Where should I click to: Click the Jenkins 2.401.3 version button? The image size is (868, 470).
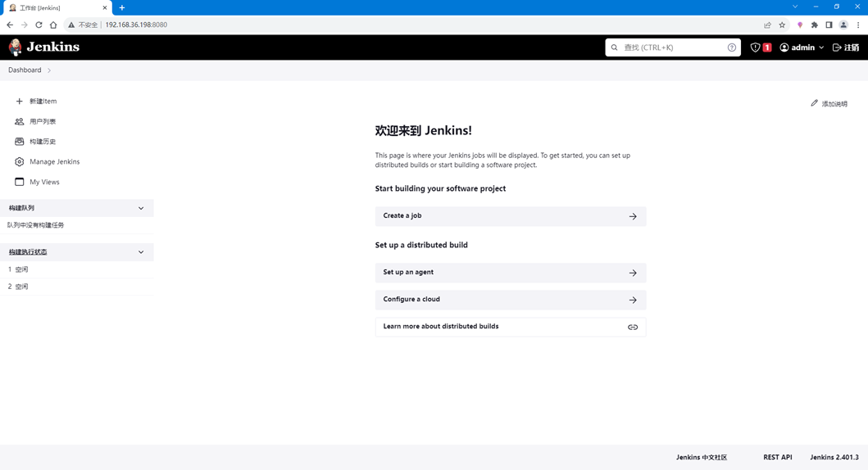[x=834, y=457]
